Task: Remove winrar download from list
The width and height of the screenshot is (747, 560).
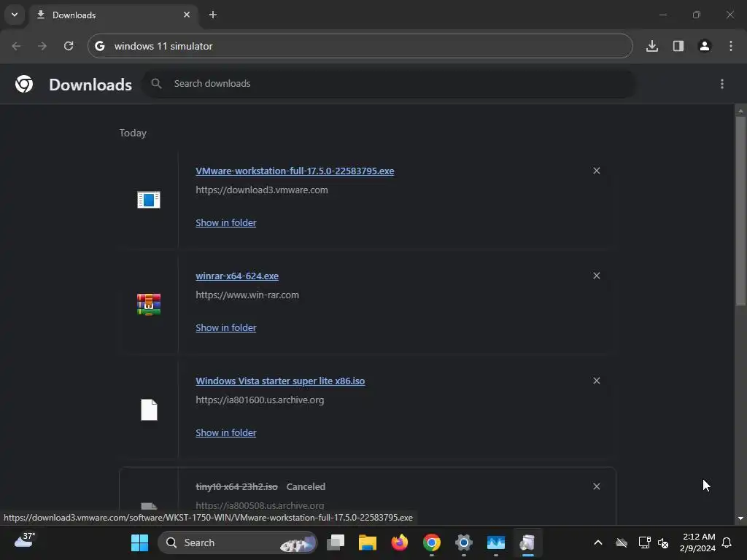Action: pos(597,276)
